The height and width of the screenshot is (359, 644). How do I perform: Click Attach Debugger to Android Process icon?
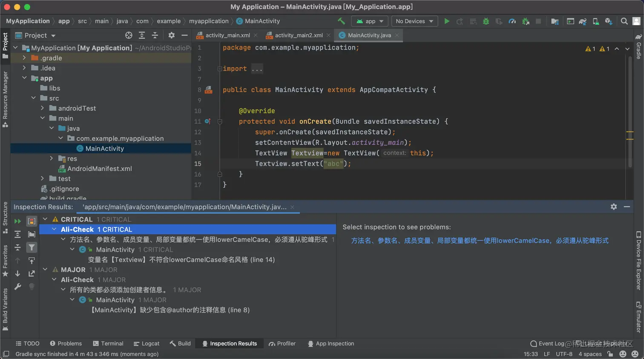[526, 21]
